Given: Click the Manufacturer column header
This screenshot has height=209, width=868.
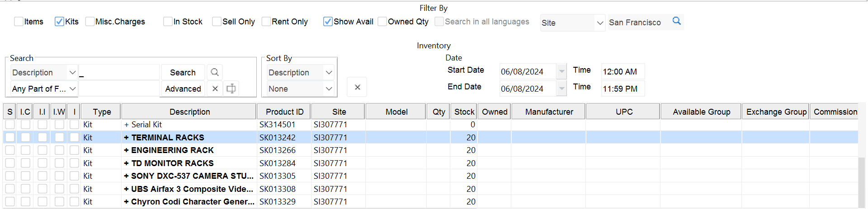Looking at the screenshot, I should point(549,112).
